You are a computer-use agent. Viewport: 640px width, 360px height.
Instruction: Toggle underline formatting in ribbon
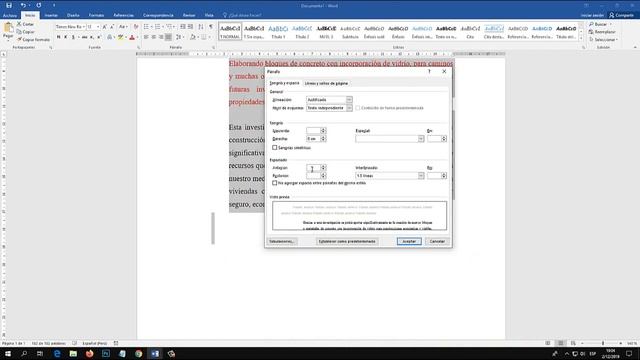pyautogui.click(x=73, y=37)
